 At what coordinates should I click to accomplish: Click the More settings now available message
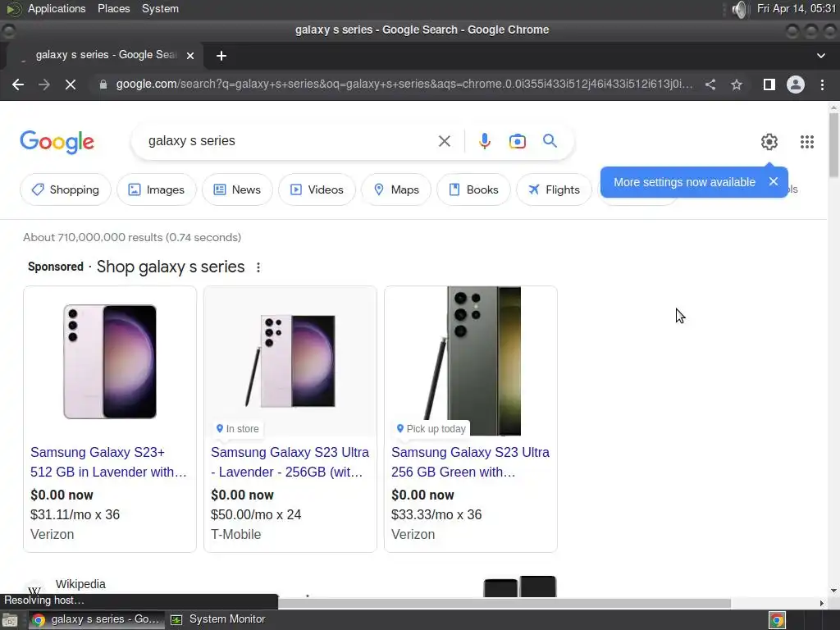[684, 182]
